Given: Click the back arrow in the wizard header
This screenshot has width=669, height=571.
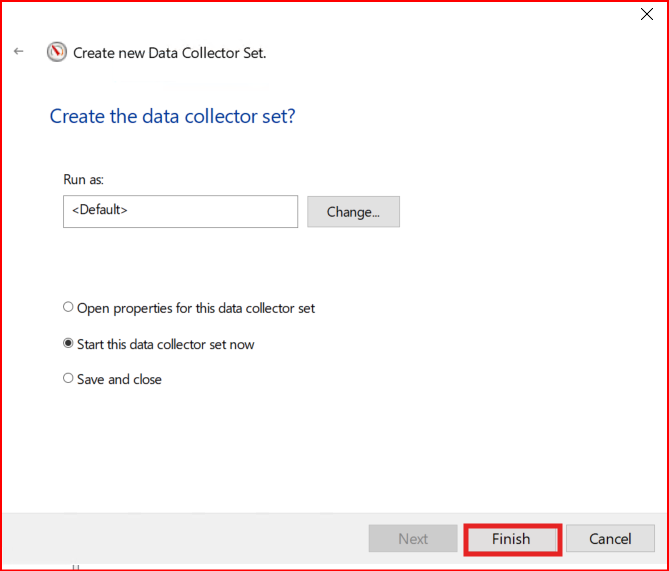Looking at the screenshot, I should point(19,51).
